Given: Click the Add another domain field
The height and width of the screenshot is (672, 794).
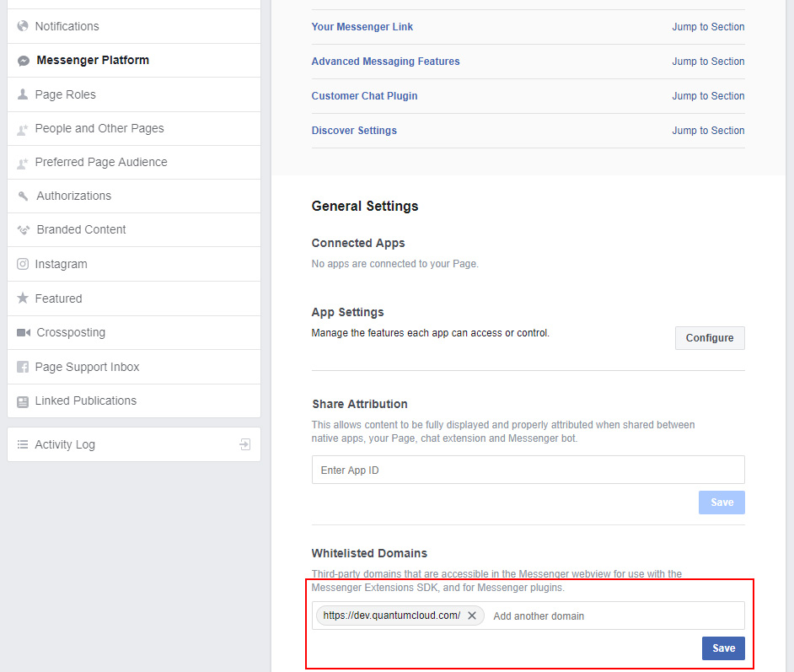Looking at the screenshot, I should click(616, 616).
